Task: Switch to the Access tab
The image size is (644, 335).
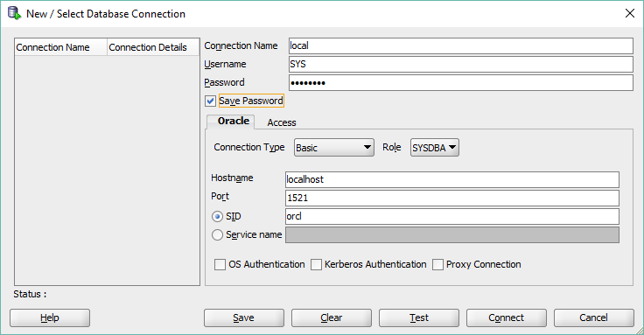Action: click(x=282, y=122)
